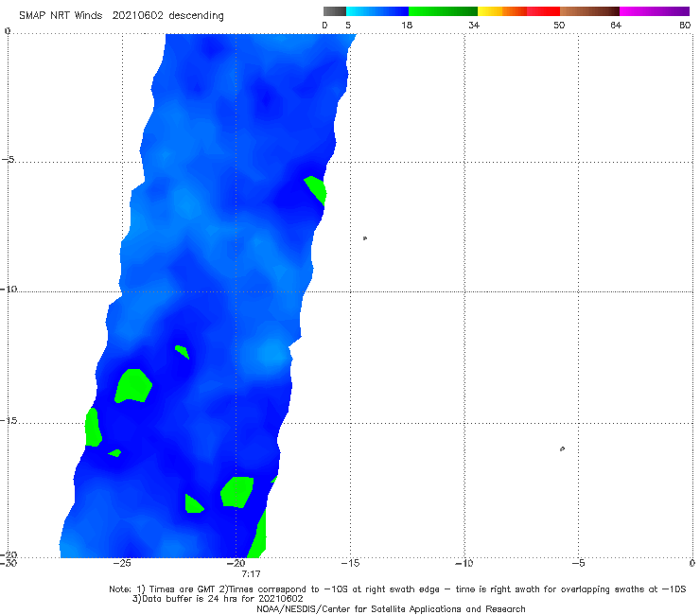Click the title "SMAP NRT Winds 20210602 descending"
The height and width of the screenshot is (615, 700).
click(x=121, y=16)
